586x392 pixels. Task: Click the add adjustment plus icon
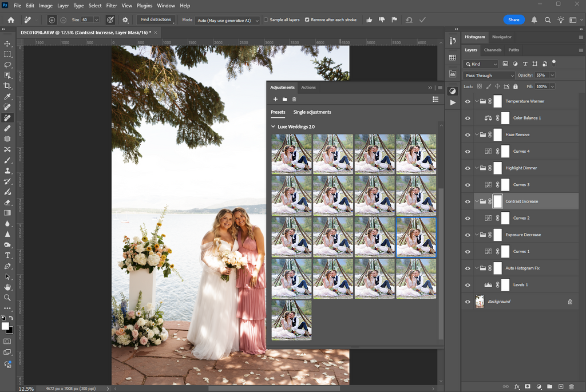pyautogui.click(x=275, y=99)
